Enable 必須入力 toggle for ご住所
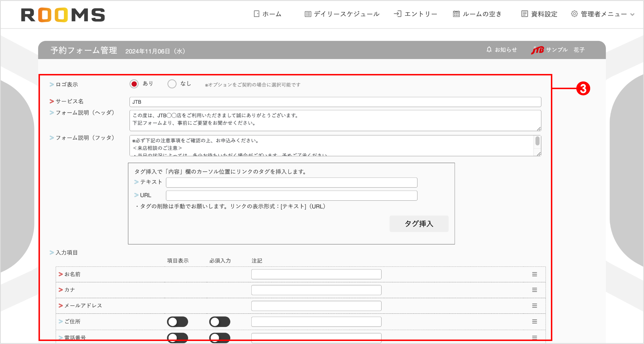 220,322
